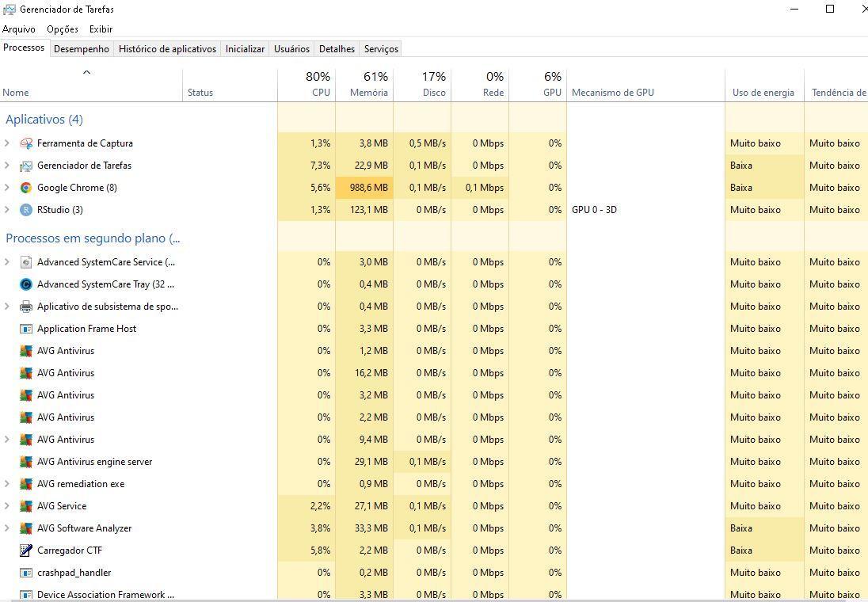This screenshot has width=868, height=602.
Task: Open the Arquivo menu
Action: coord(19,29)
